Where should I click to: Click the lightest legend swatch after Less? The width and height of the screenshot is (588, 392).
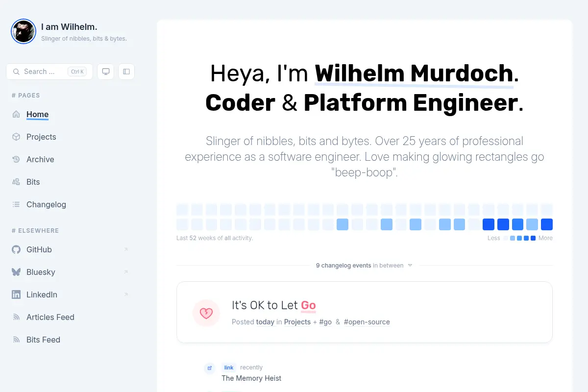coord(506,238)
